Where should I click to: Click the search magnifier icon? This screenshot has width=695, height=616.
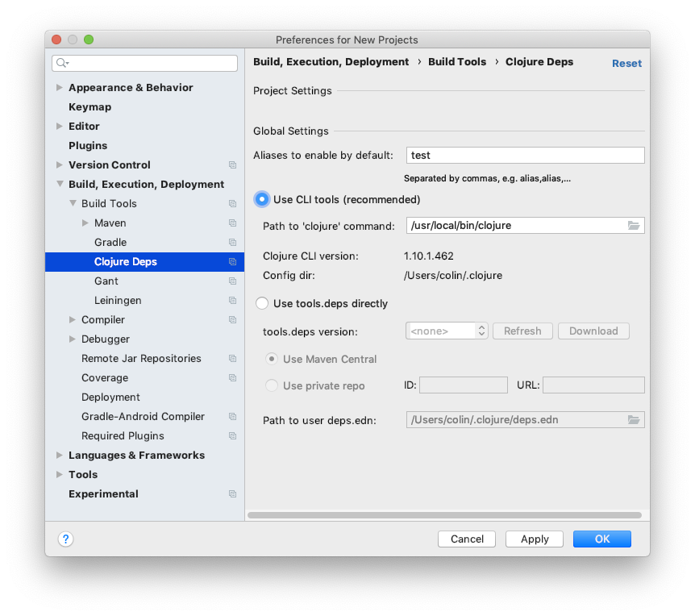coord(63,63)
